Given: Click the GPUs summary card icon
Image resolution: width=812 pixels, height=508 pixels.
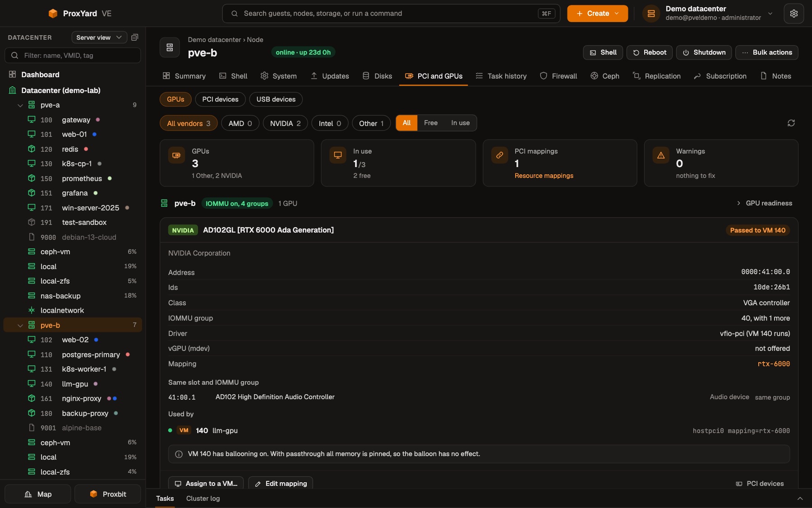Looking at the screenshot, I should [x=176, y=155].
